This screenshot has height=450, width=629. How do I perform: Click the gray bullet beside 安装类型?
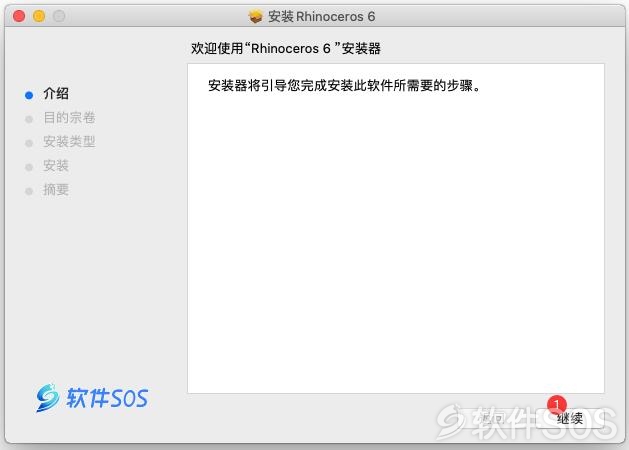29,143
